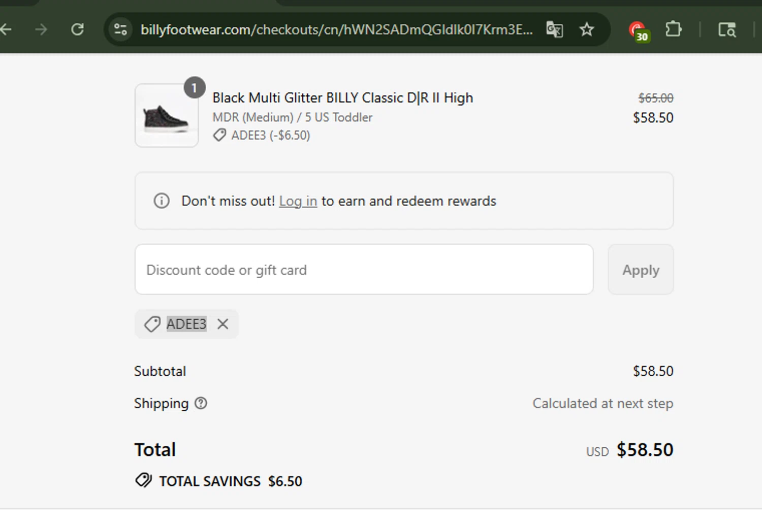
Task: Open the translate page icon
Action: pos(554,29)
